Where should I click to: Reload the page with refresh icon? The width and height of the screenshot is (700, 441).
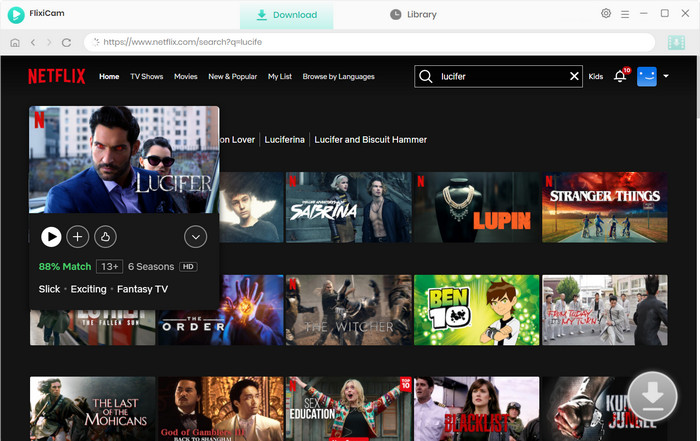(x=67, y=42)
